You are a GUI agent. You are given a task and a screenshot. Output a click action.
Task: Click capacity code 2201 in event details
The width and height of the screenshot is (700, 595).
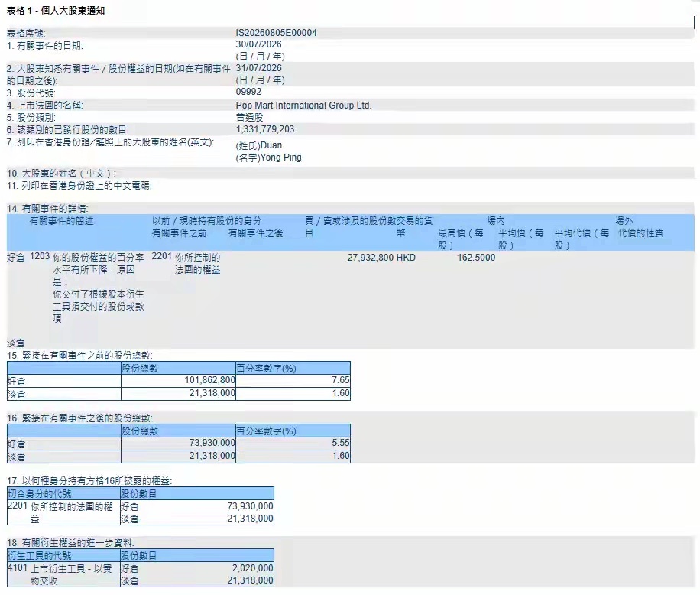(x=161, y=256)
